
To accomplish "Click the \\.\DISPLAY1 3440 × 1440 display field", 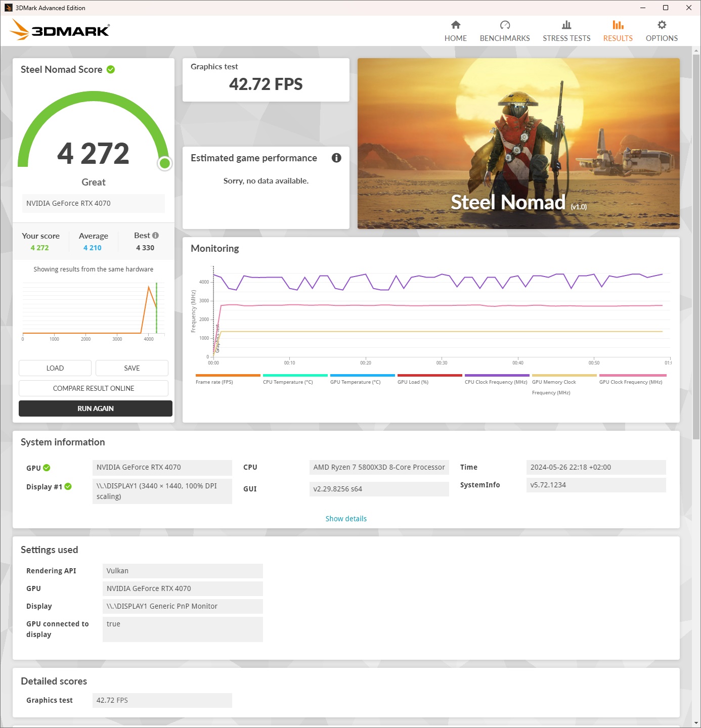I will (162, 491).
